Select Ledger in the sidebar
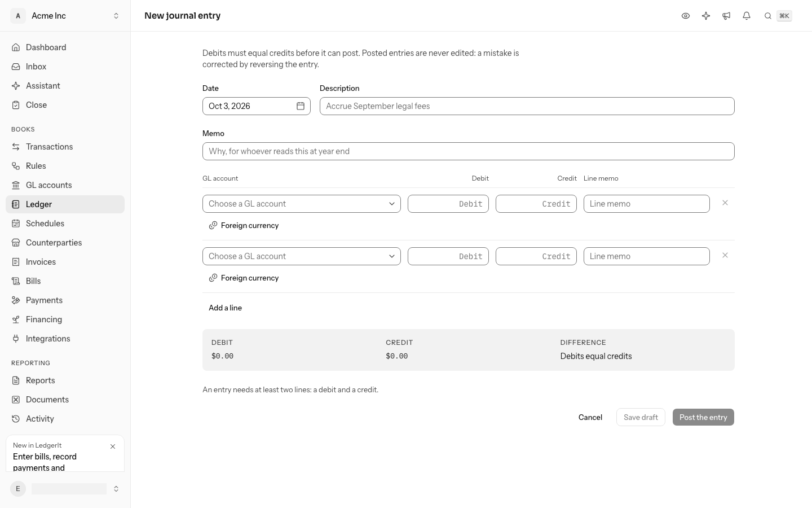Viewport: 812px width, 508px height. (x=65, y=204)
